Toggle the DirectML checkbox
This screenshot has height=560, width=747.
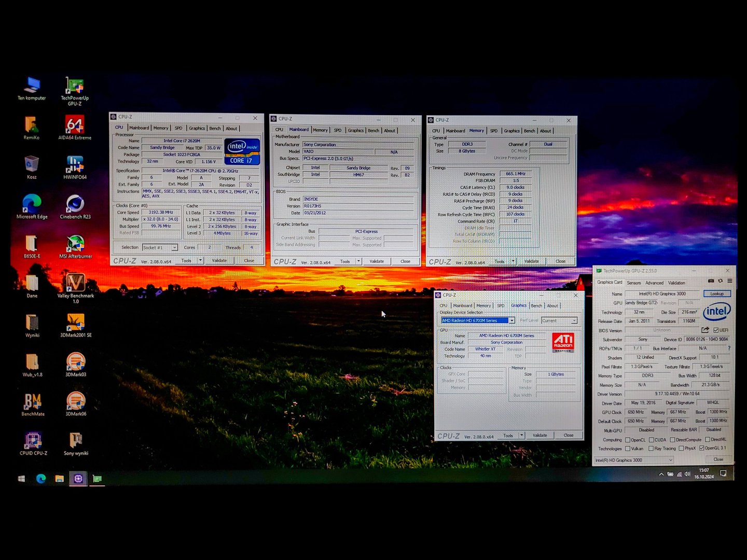click(x=708, y=440)
